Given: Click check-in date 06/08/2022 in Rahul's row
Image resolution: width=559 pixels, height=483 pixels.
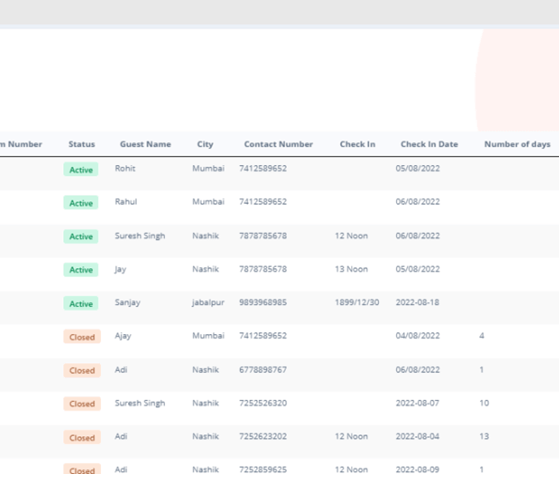Looking at the screenshot, I should point(417,202).
